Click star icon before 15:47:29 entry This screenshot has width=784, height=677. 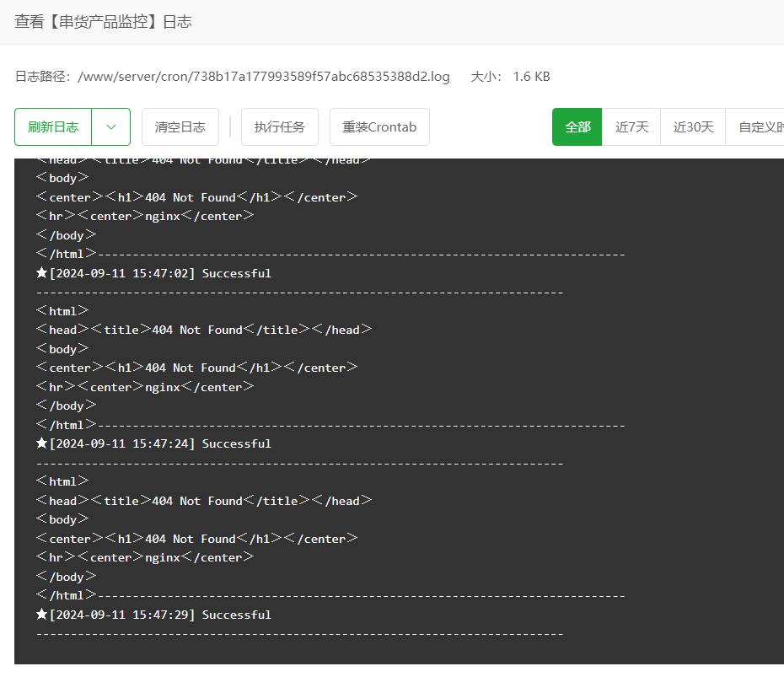(x=41, y=614)
